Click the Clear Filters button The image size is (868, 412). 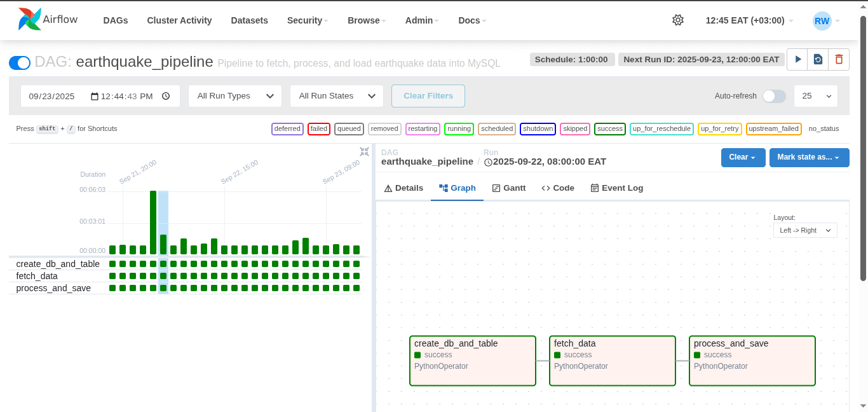428,96
